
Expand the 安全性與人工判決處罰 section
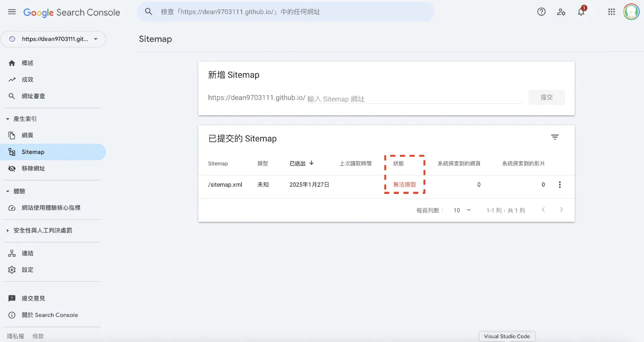[x=8, y=231]
